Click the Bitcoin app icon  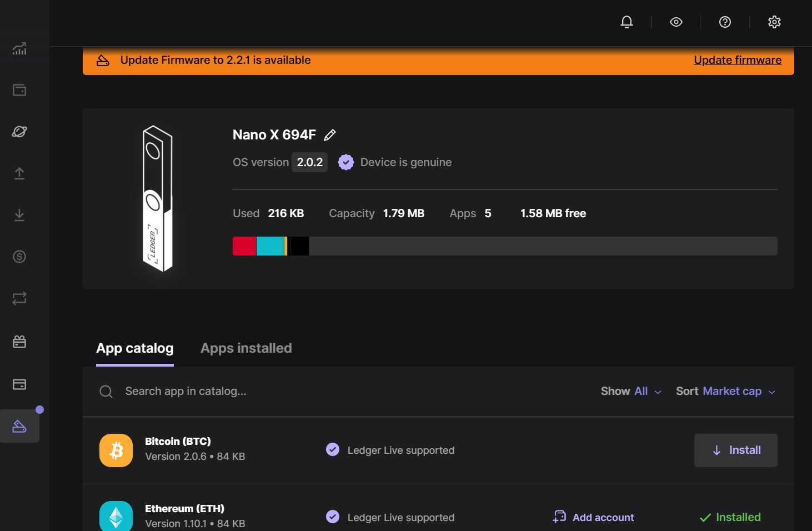116,450
